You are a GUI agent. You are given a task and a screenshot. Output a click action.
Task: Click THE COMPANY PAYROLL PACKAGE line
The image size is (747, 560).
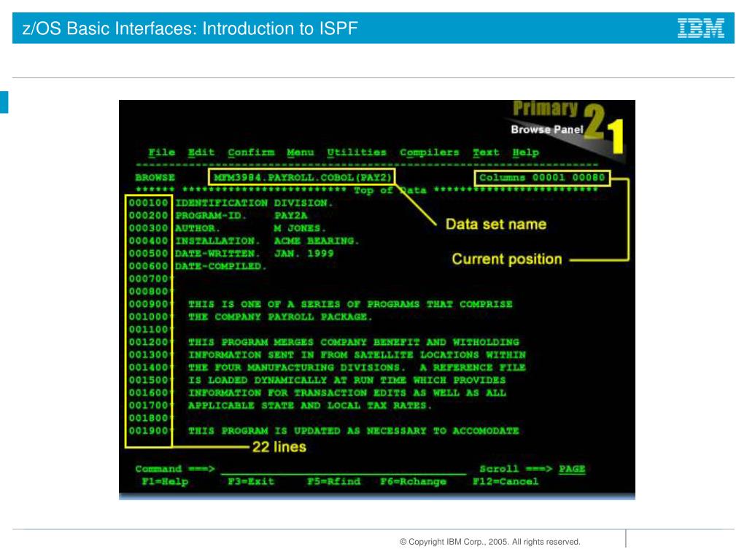coord(280,316)
